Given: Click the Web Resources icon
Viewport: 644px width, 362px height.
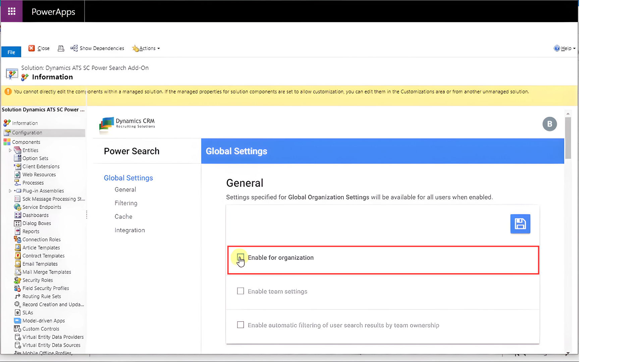Looking at the screenshot, I should point(17,175).
